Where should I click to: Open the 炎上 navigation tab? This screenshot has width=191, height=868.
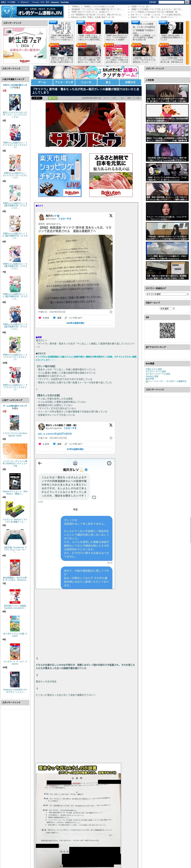(x=108, y=82)
